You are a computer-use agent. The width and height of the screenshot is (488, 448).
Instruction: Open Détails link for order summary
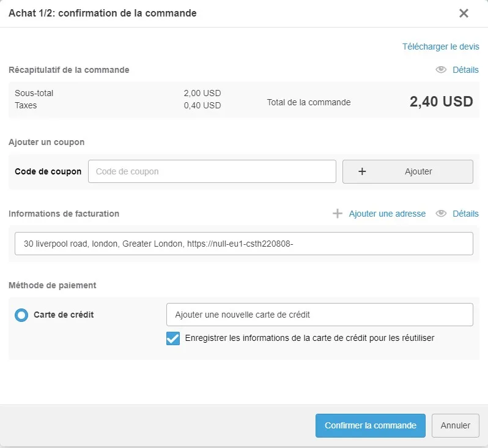coord(465,70)
